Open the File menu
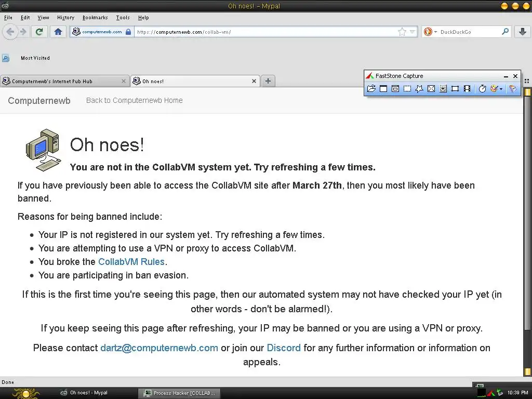The image size is (532, 399). click(x=8, y=18)
